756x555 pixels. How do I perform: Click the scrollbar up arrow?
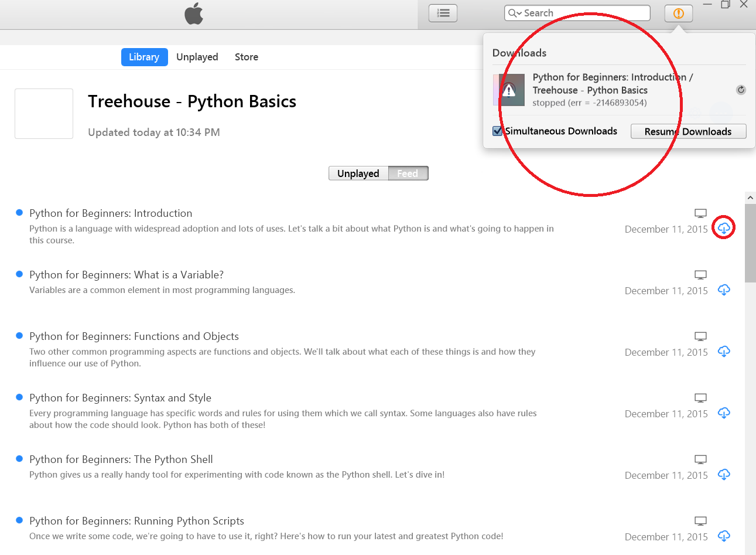coord(750,198)
